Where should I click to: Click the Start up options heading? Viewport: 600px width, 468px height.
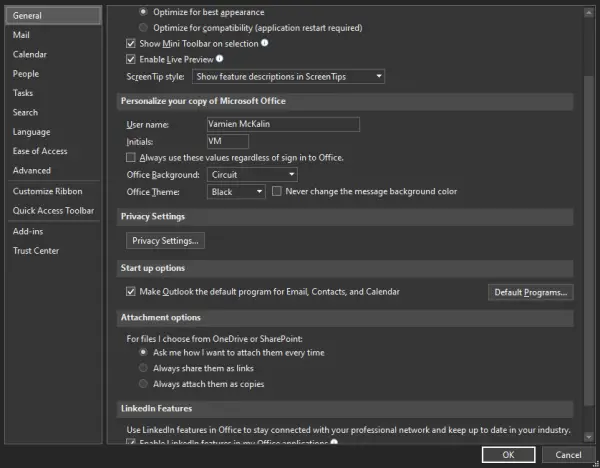click(x=153, y=268)
